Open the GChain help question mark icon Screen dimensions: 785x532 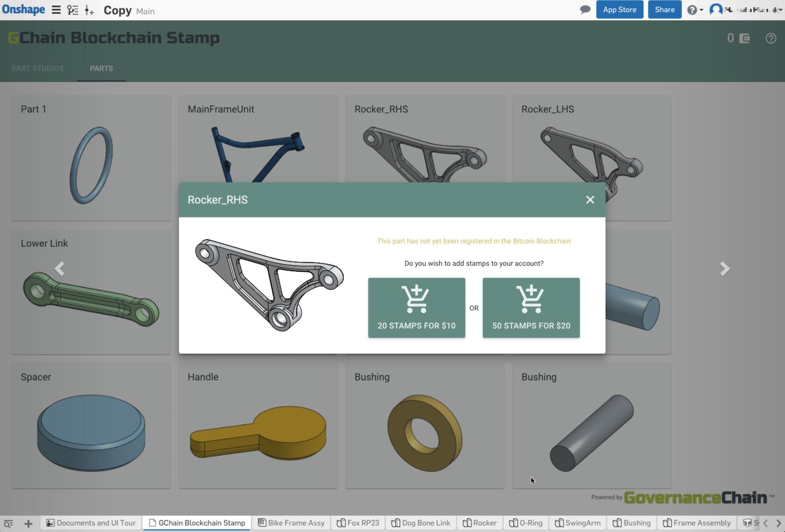click(x=771, y=38)
